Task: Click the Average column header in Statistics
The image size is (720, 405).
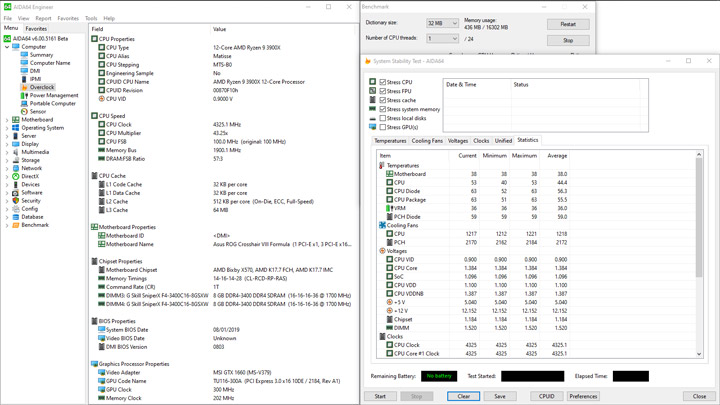Action: [x=557, y=156]
